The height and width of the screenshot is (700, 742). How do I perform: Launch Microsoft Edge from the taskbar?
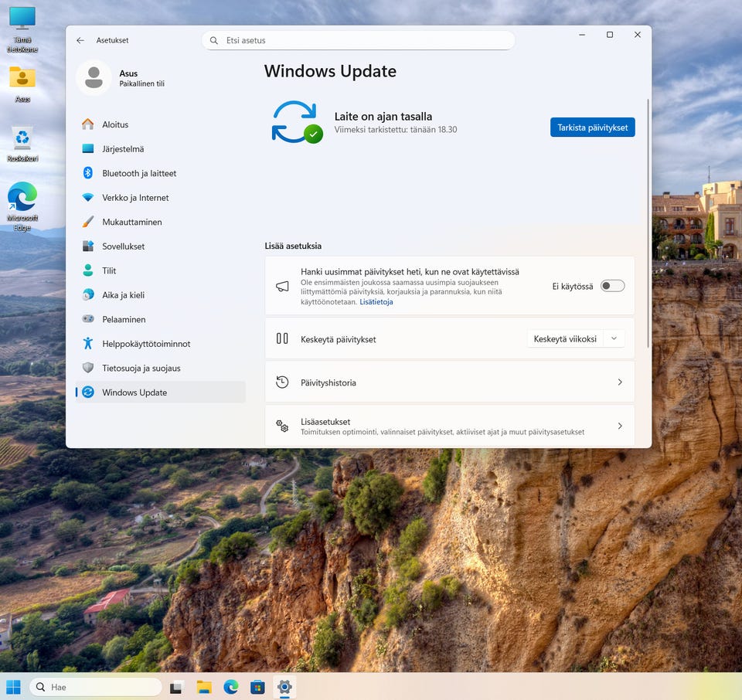point(231,687)
